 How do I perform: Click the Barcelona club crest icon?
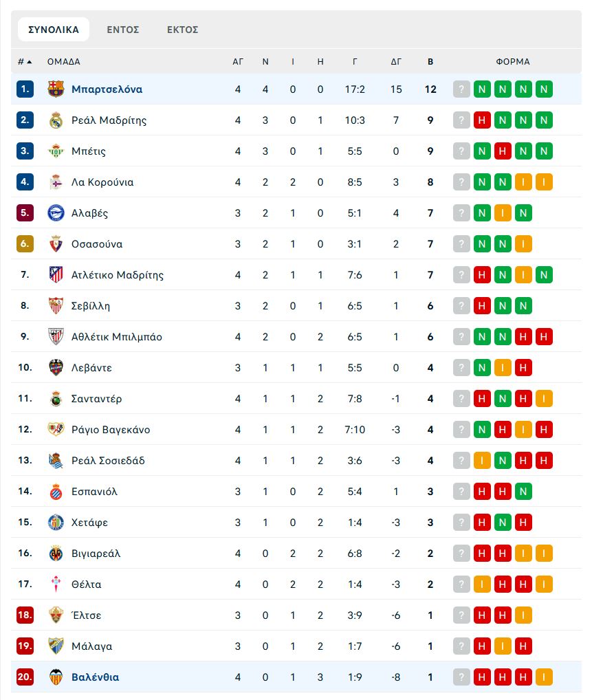(56, 89)
